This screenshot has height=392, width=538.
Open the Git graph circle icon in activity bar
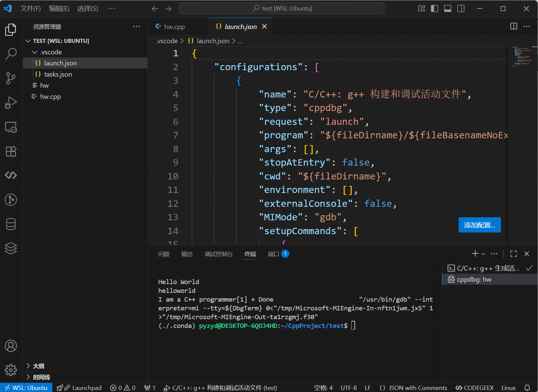pyautogui.click(x=11, y=200)
